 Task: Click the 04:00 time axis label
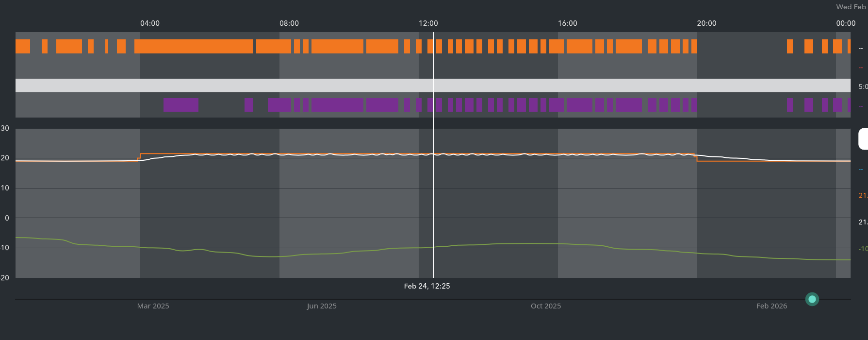point(149,23)
